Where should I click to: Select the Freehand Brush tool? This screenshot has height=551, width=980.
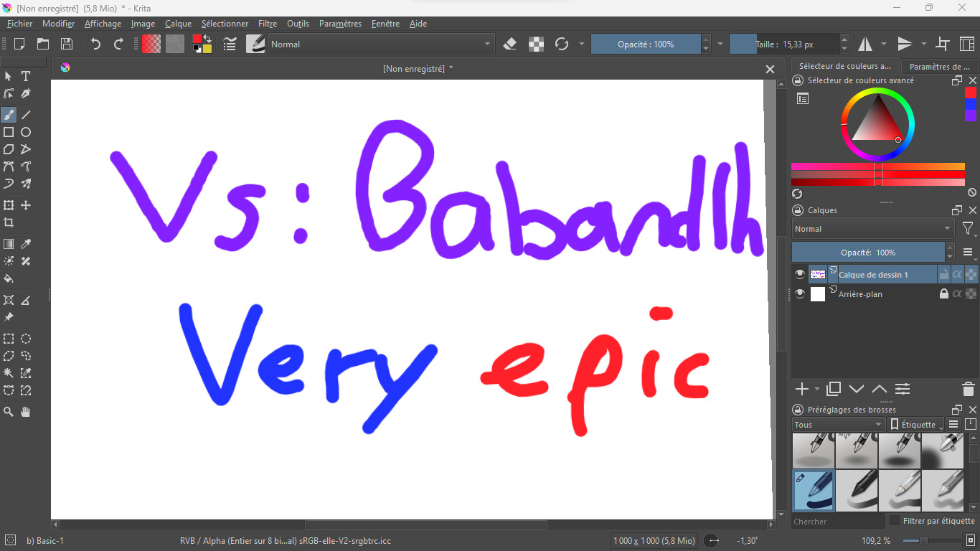pyautogui.click(x=9, y=115)
